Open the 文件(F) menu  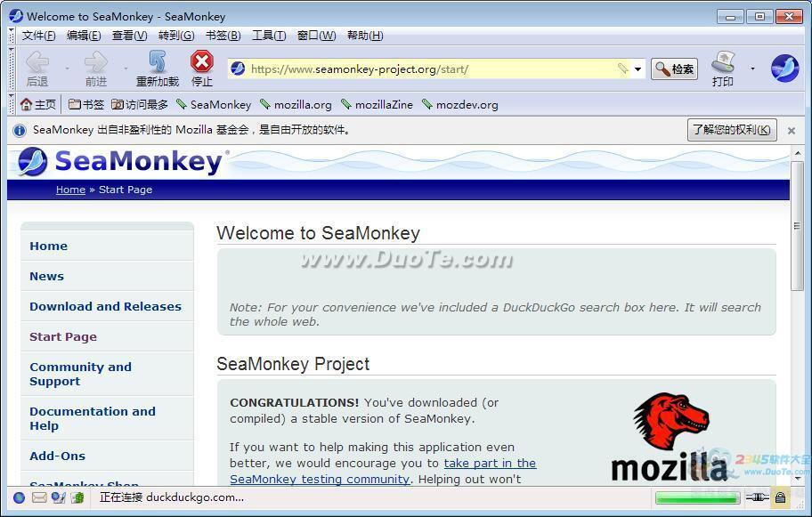coord(38,36)
